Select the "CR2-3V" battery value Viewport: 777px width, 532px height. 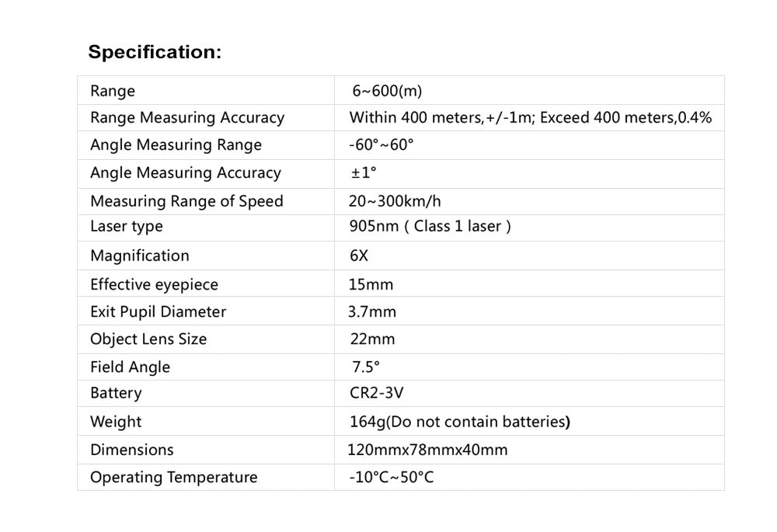[x=377, y=393]
